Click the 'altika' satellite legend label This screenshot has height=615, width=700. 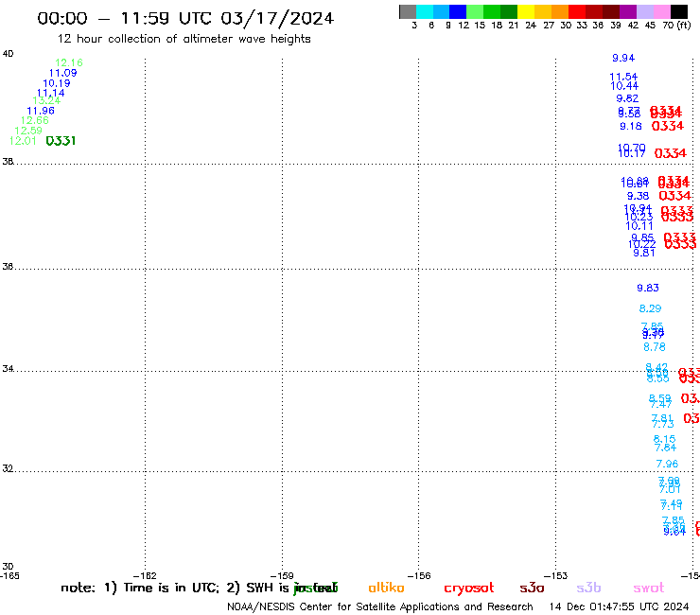[386, 588]
